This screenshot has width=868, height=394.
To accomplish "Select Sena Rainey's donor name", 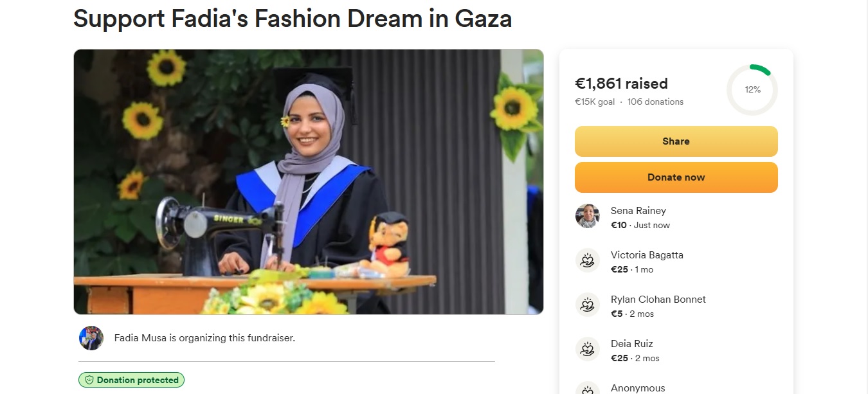I will [x=638, y=211].
